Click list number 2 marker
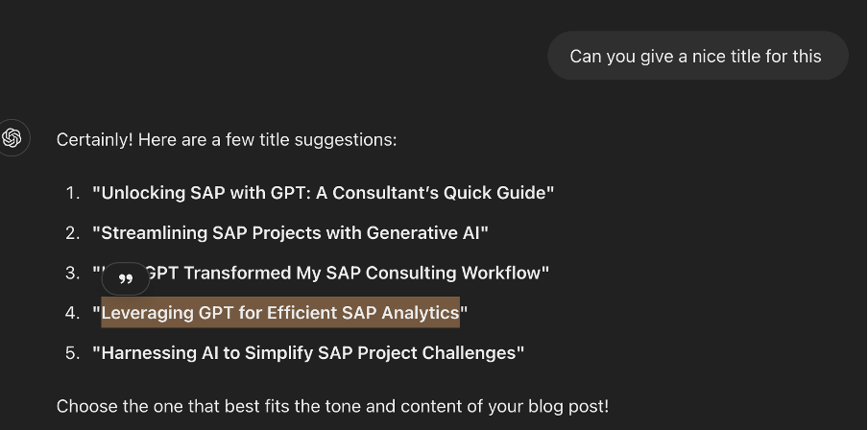 73,233
